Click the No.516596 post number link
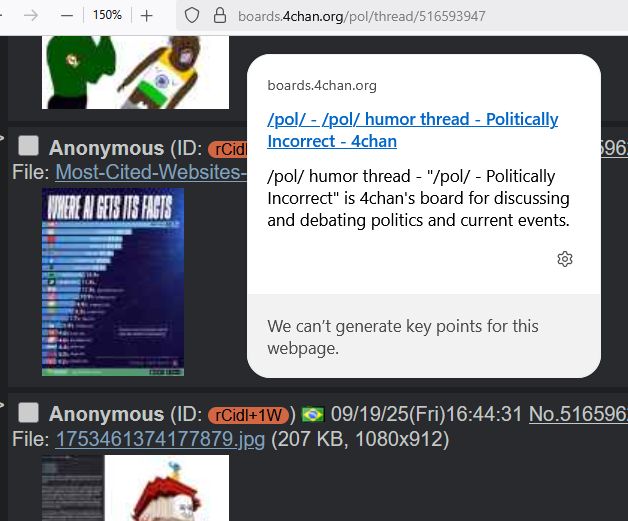This screenshot has height=521, width=628. click(x=578, y=414)
